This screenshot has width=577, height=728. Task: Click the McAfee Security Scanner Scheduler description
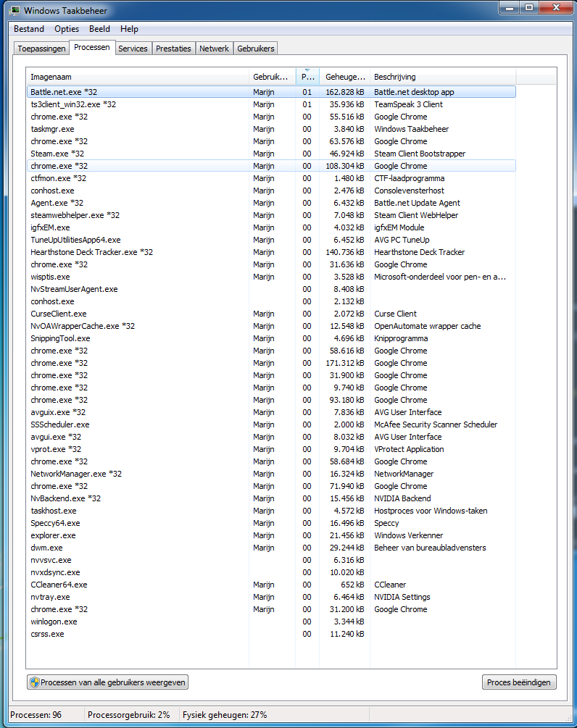436,424
